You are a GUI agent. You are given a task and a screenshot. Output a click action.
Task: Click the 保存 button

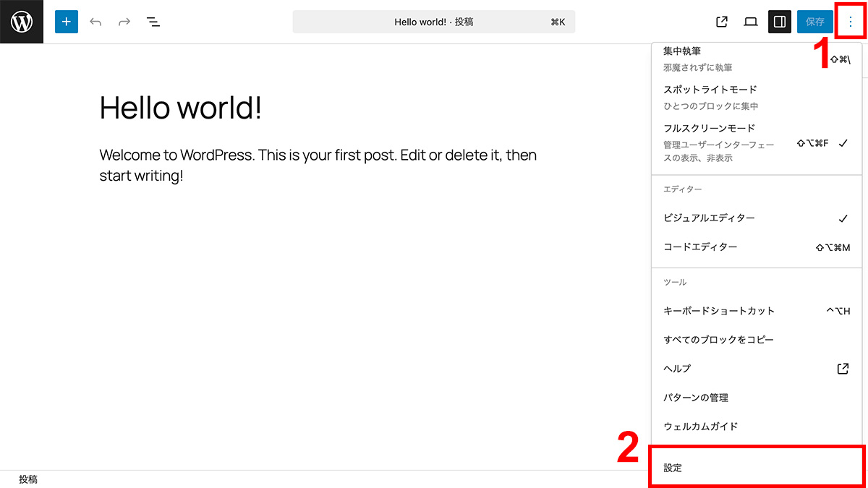(x=815, y=22)
